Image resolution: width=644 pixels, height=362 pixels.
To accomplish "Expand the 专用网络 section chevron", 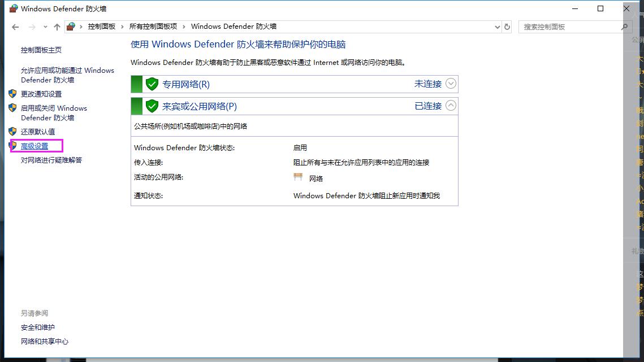I will [x=451, y=84].
